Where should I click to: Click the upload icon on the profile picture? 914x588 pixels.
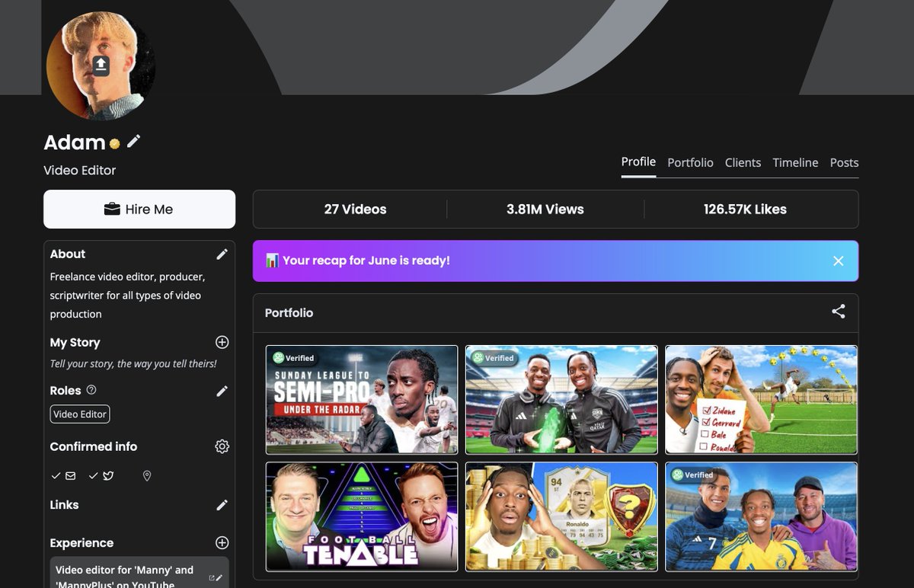pyautogui.click(x=100, y=67)
